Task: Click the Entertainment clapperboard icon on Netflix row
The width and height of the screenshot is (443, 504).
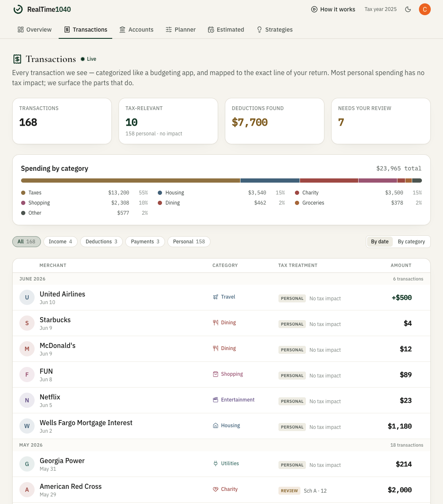Action: click(216, 400)
